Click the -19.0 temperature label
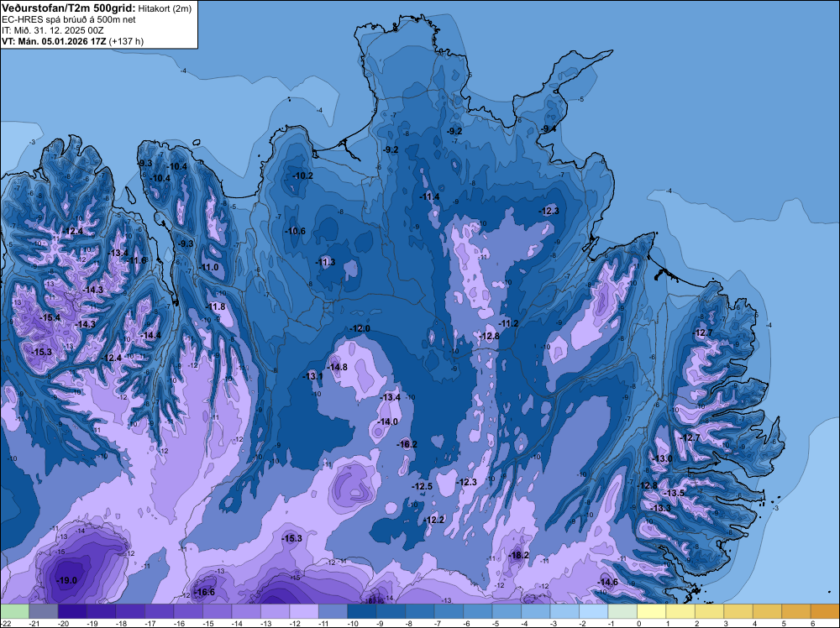 (67, 580)
